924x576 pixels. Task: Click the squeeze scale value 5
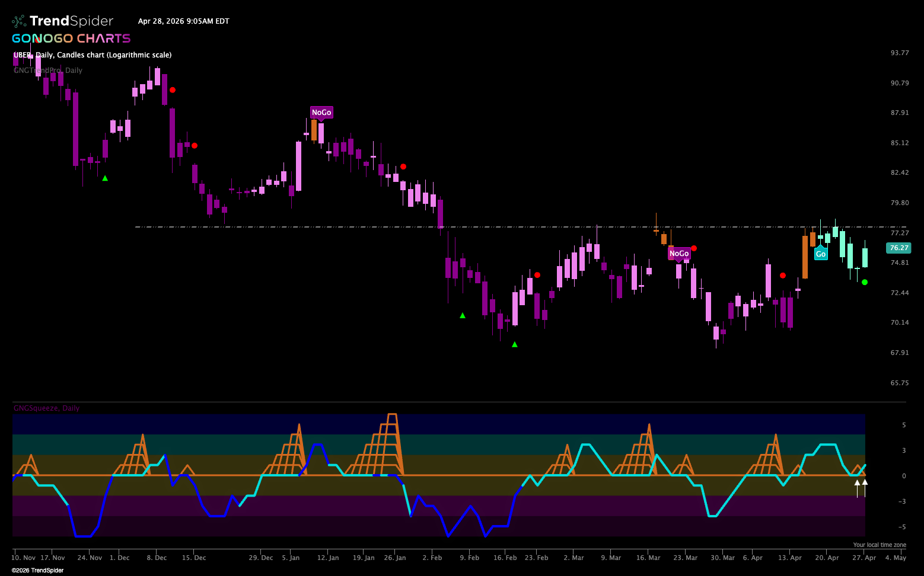coord(904,425)
